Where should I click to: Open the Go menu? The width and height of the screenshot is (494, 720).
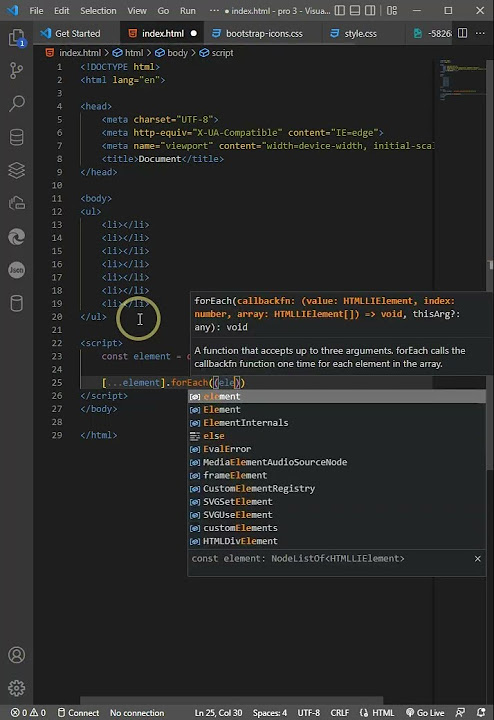click(163, 11)
